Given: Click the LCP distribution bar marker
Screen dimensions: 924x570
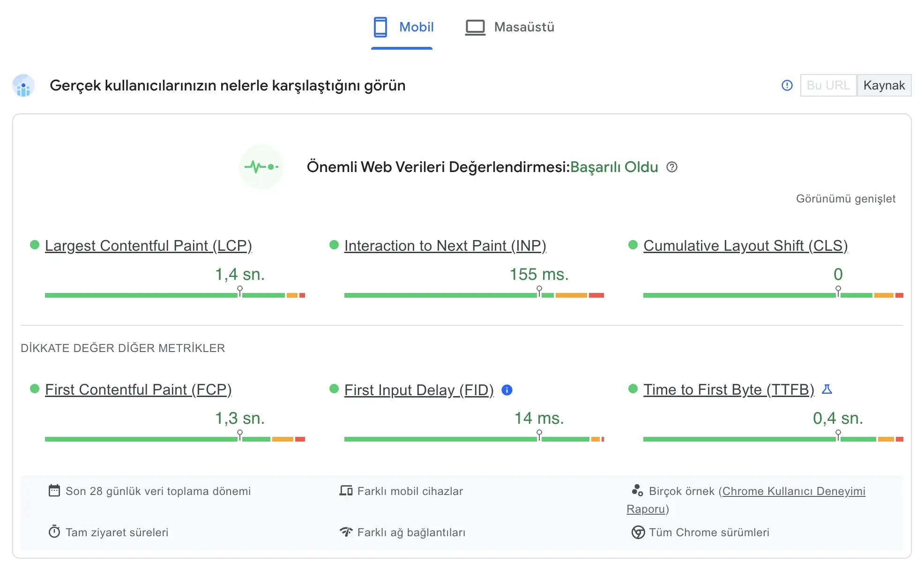Looking at the screenshot, I should pyautogui.click(x=240, y=292).
